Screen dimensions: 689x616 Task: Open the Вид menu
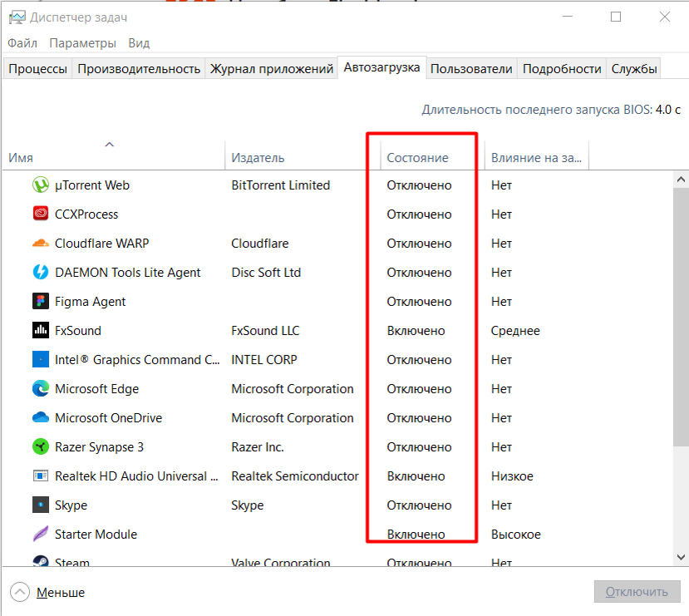[x=139, y=43]
